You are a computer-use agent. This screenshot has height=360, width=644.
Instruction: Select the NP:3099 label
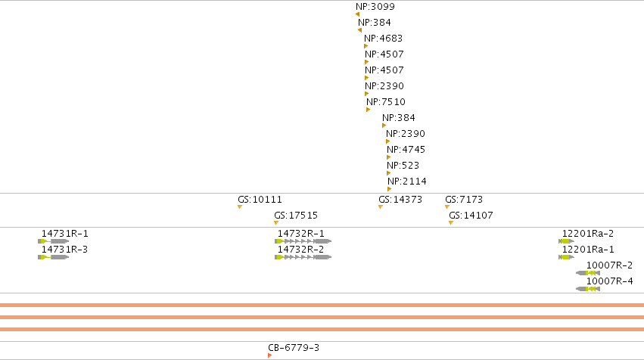click(x=375, y=7)
